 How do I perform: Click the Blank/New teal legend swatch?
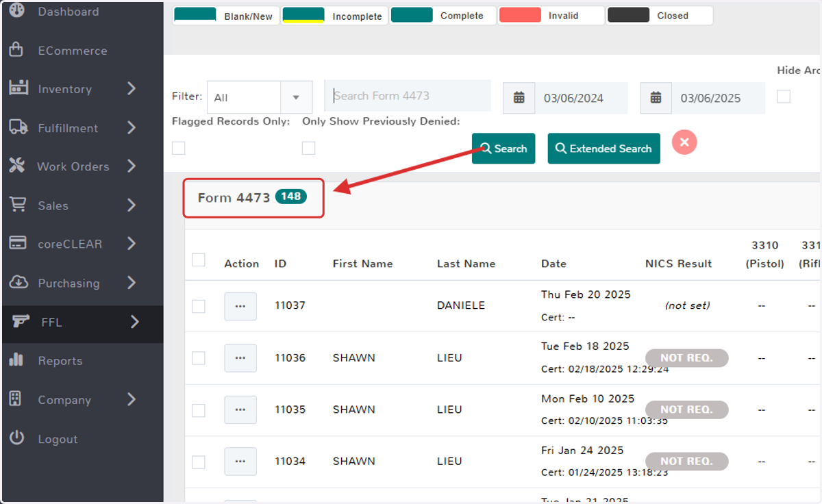(195, 15)
